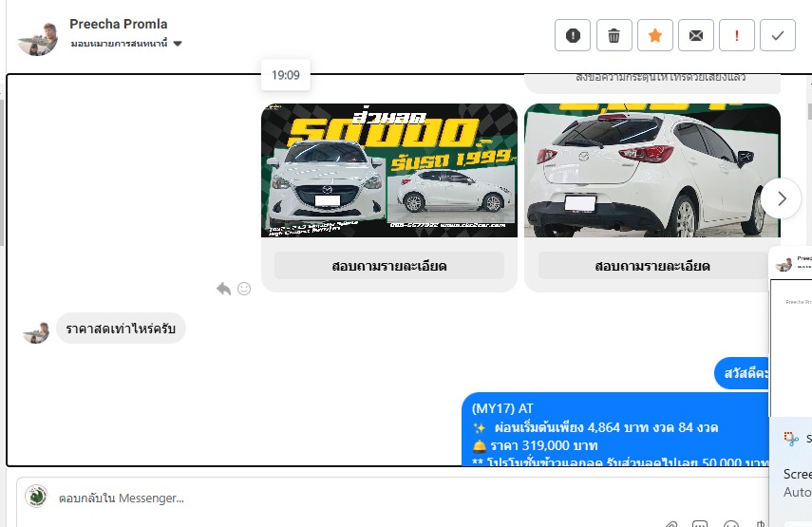The height and width of the screenshot is (527, 812).
Task: Click inquiry button under front car image
Action: 389,266
